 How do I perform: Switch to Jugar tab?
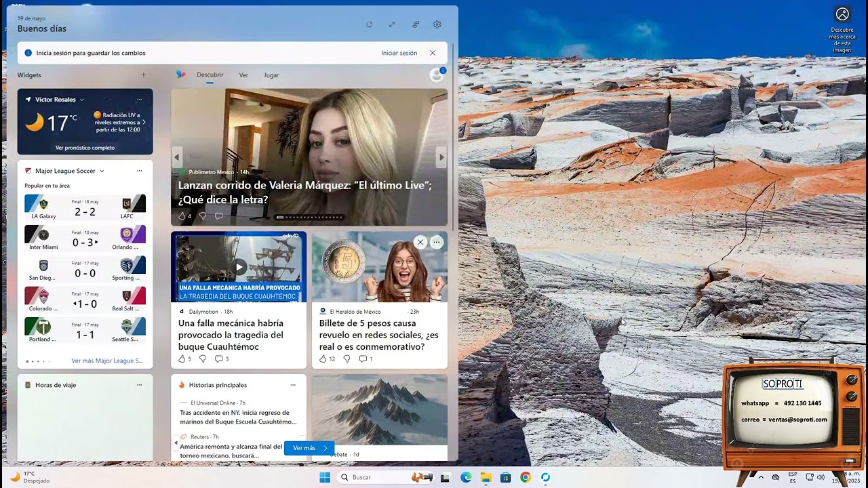click(271, 75)
